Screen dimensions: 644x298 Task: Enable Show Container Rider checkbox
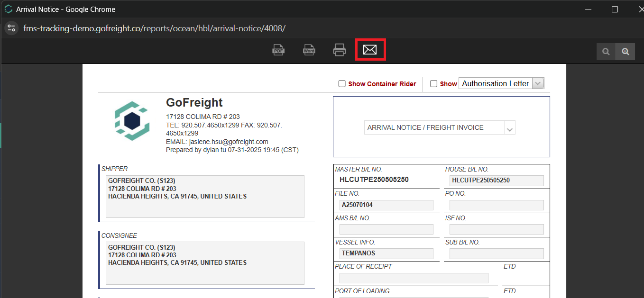[342, 84]
